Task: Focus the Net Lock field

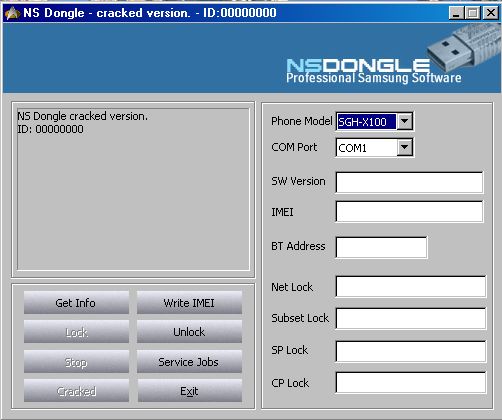Action: click(x=411, y=286)
